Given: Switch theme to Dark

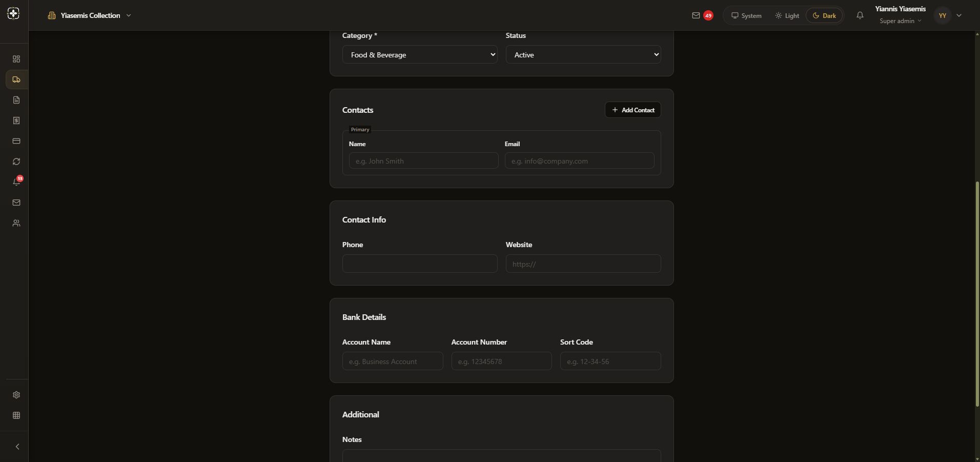Looking at the screenshot, I should point(824,15).
